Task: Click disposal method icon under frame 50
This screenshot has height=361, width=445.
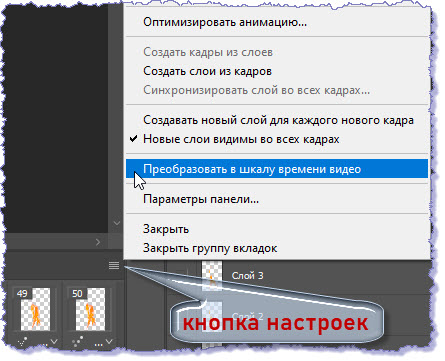Action: 77,342
